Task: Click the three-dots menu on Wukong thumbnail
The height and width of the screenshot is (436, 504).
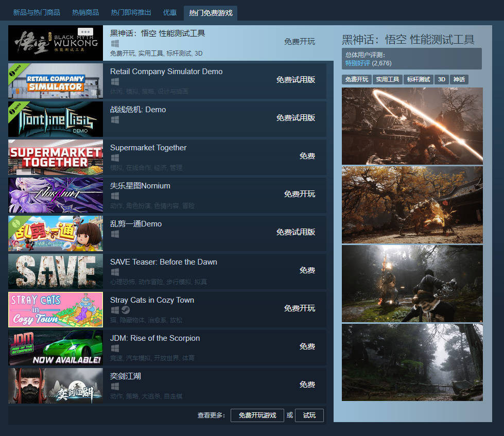Action: tap(85, 32)
